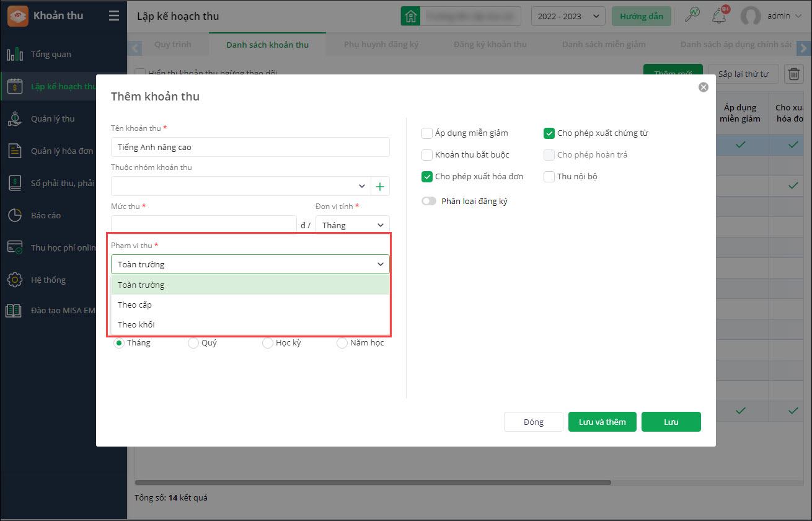This screenshot has height=521, width=812.
Task: Click the trash delete icon
Action: (x=793, y=74)
